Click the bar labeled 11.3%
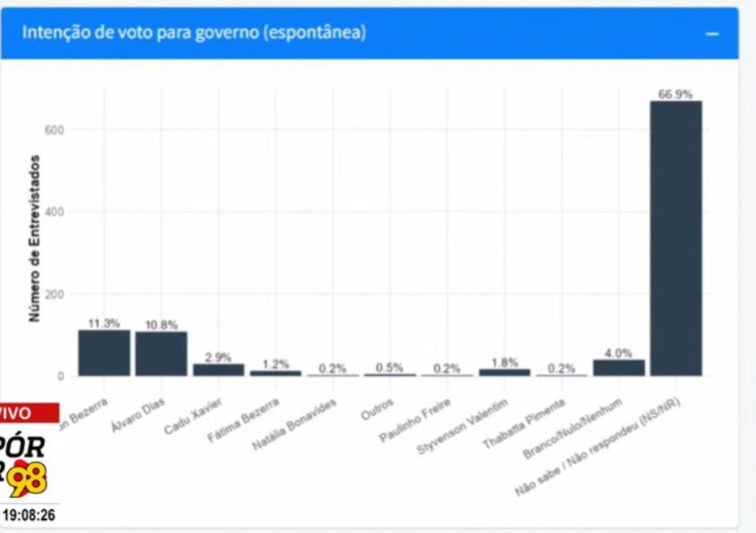 [x=104, y=353]
